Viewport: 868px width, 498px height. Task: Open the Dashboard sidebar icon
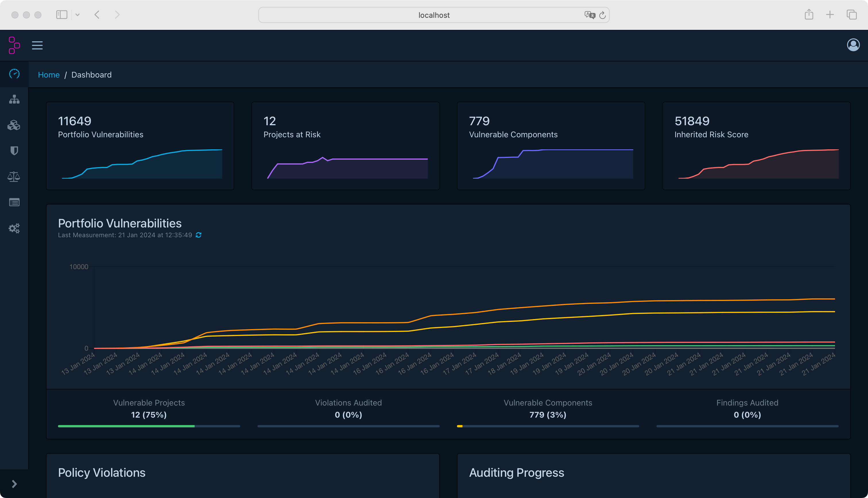pos(14,74)
